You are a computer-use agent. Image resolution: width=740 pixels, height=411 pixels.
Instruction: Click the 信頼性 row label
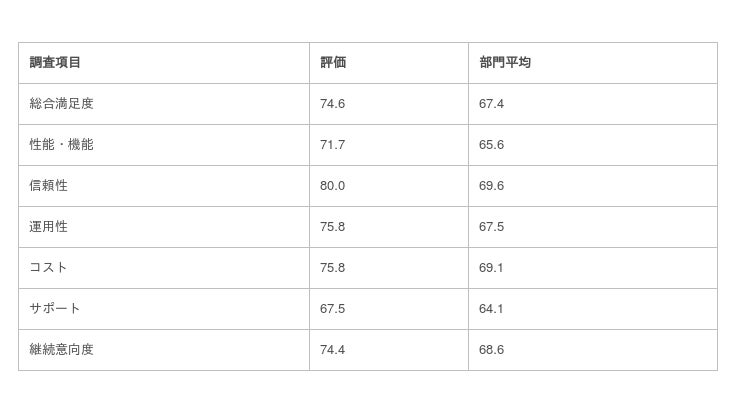pos(48,186)
